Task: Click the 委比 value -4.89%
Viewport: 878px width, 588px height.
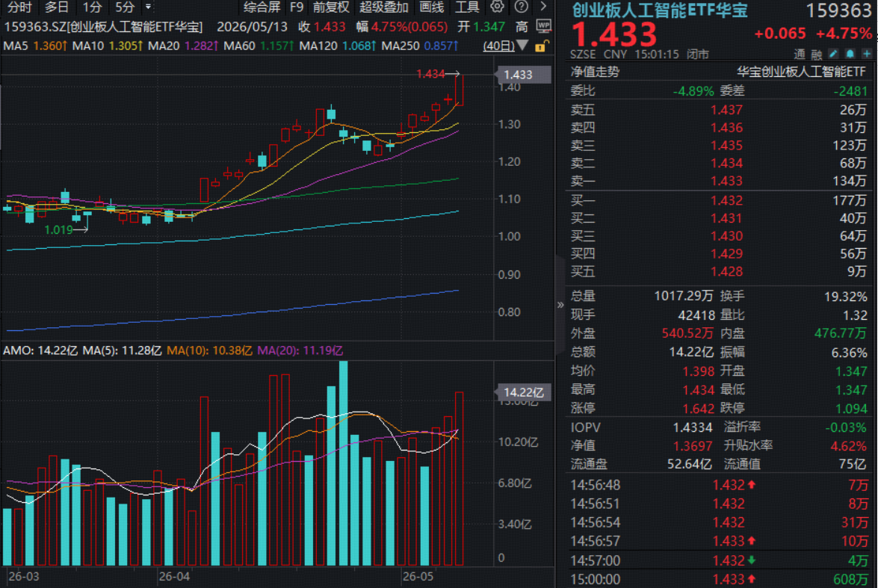Action: click(693, 90)
